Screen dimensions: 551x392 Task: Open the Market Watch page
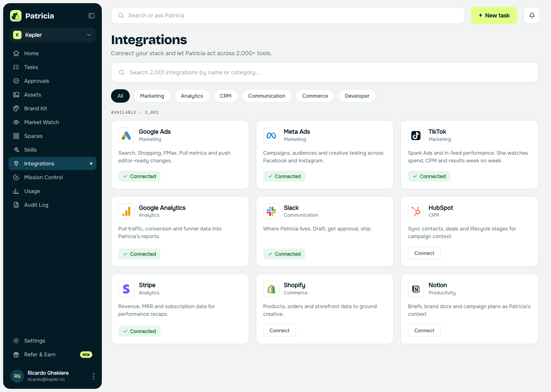point(52,122)
